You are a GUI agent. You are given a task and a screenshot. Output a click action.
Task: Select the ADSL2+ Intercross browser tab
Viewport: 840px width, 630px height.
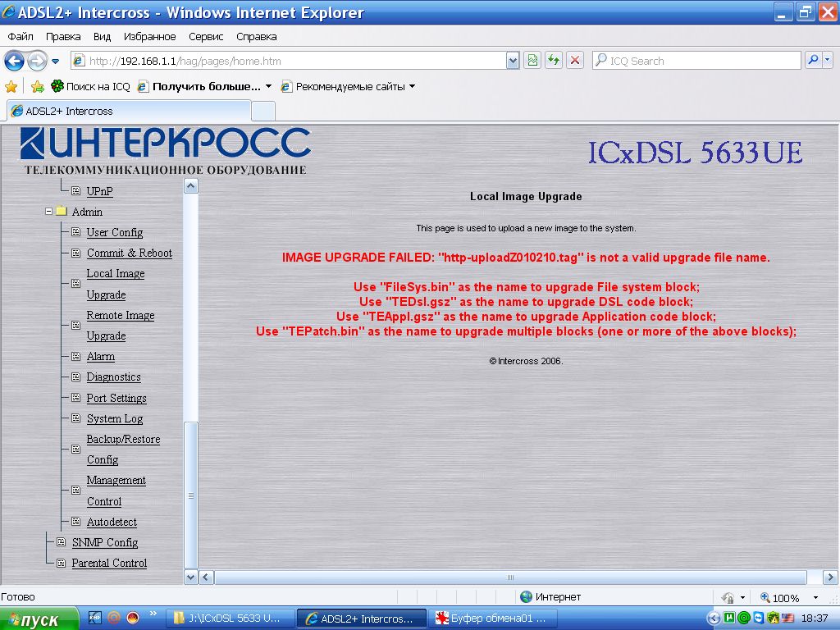[129, 111]
